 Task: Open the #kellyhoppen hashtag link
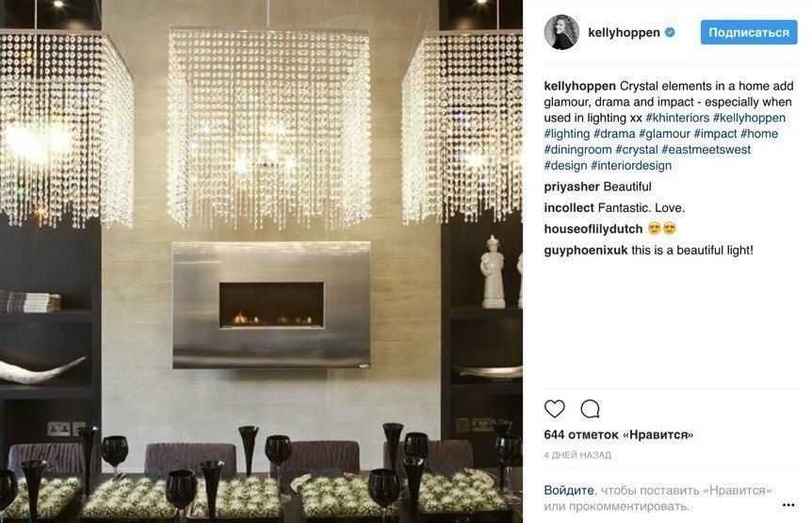click(x=749, y=118)
